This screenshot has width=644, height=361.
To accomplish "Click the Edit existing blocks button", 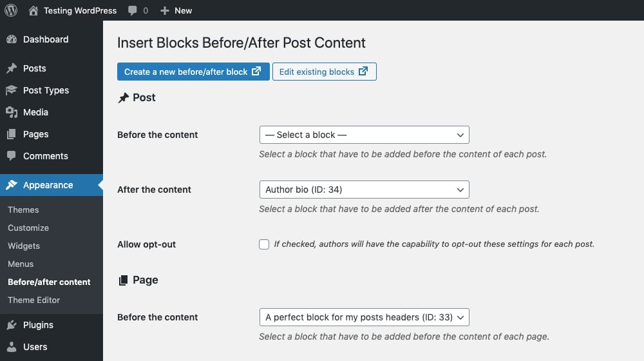I will (x=324, y=72).
